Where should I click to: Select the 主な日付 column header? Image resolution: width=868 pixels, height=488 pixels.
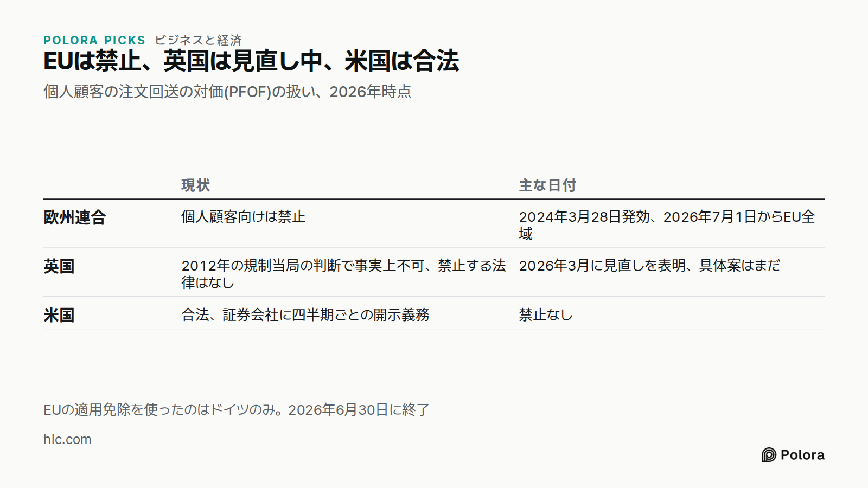coord(547,185)
